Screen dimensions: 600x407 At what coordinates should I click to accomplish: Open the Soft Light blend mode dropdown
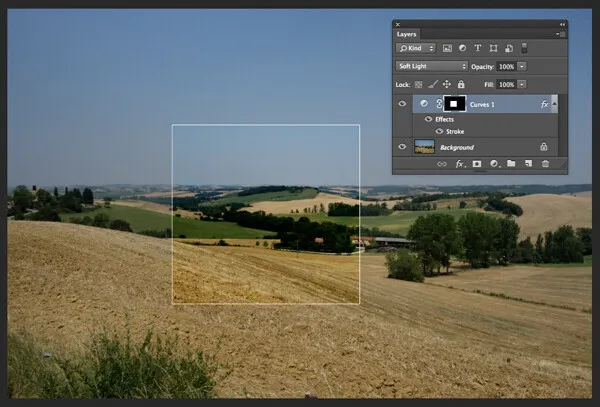click(431, 66)
